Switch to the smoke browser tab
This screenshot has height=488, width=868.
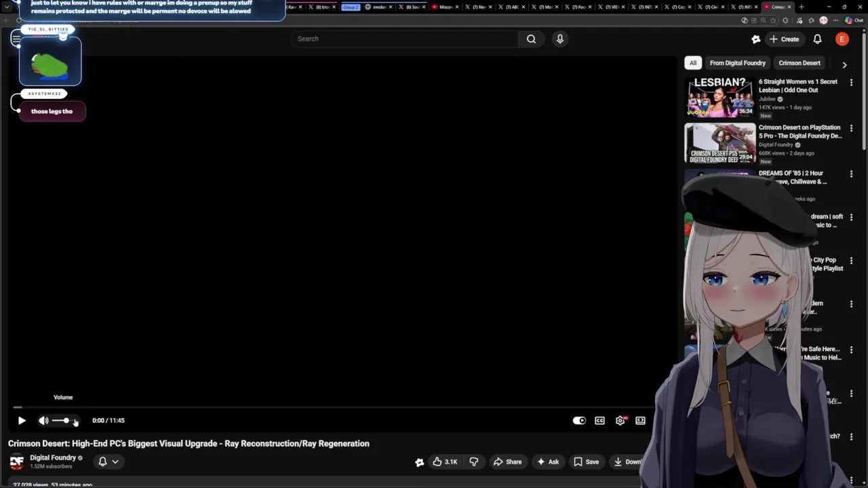(x=378, y=7)
